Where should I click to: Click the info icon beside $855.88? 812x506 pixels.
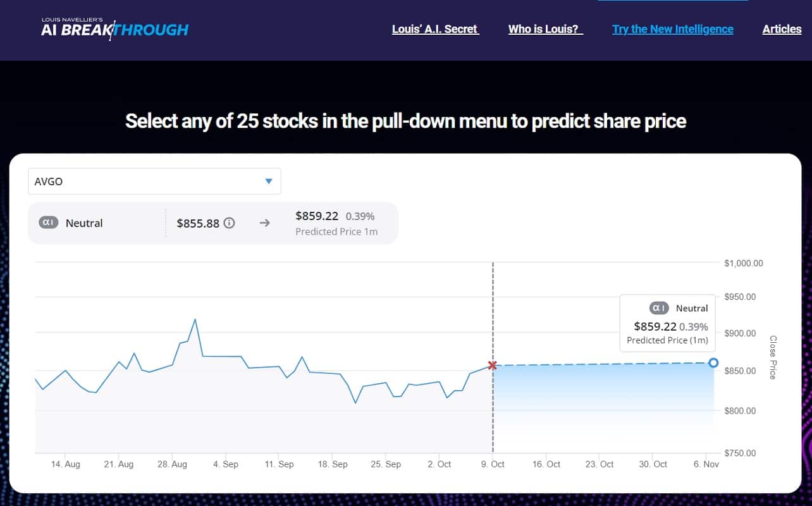pos(230,223)
